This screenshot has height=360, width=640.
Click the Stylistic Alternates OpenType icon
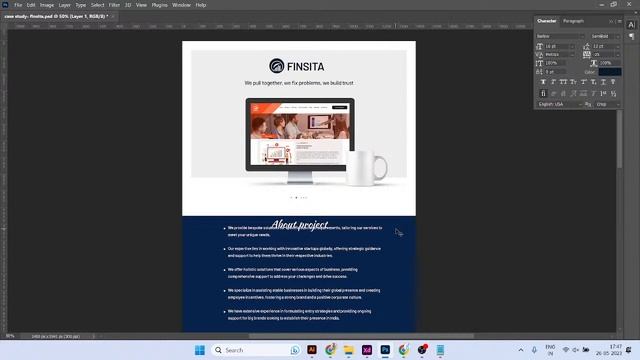tap(583, 93)
